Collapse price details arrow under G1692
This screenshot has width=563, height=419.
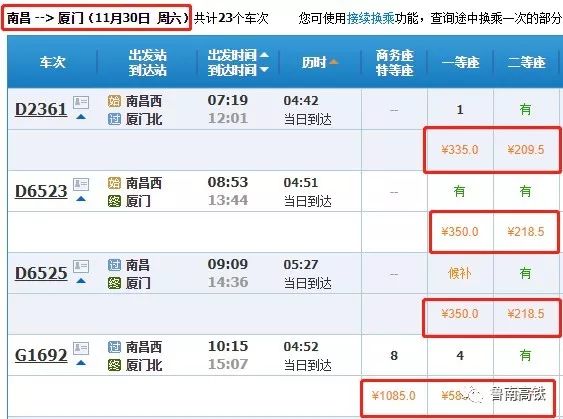coord(81,363)
